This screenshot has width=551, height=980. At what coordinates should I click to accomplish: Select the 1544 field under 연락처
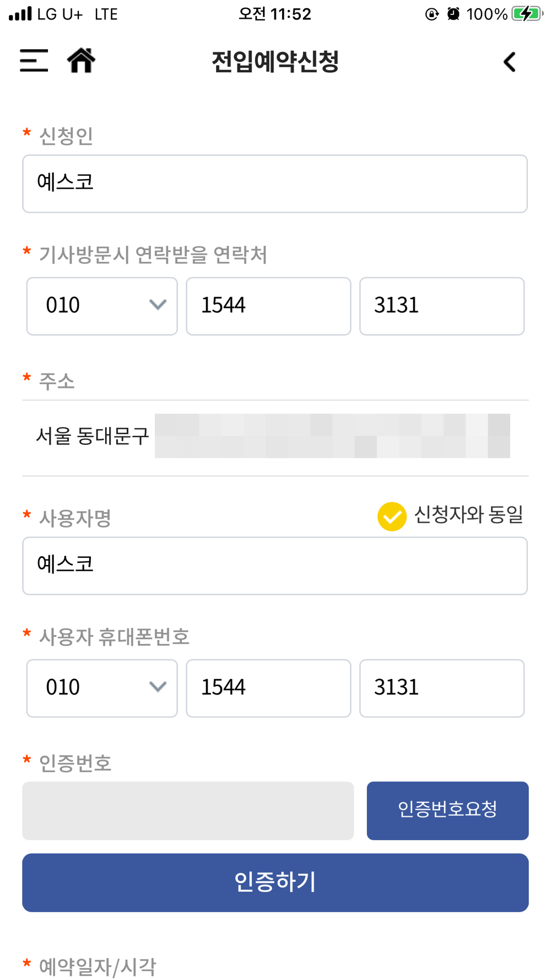coord(268,306)
